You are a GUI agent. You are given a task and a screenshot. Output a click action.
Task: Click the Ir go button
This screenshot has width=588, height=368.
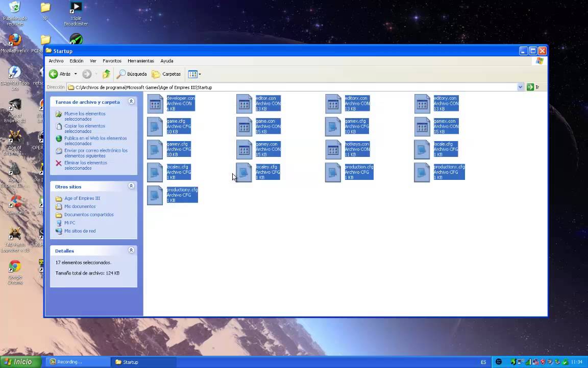[x=533, y=87]
